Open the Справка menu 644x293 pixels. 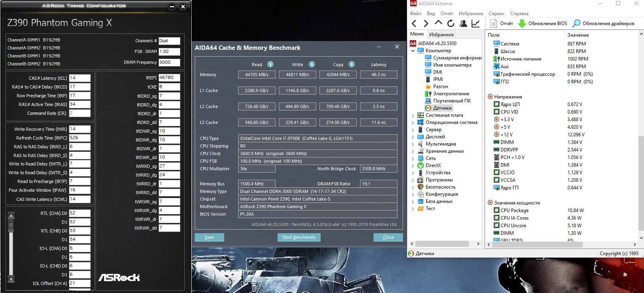[519, 14]
